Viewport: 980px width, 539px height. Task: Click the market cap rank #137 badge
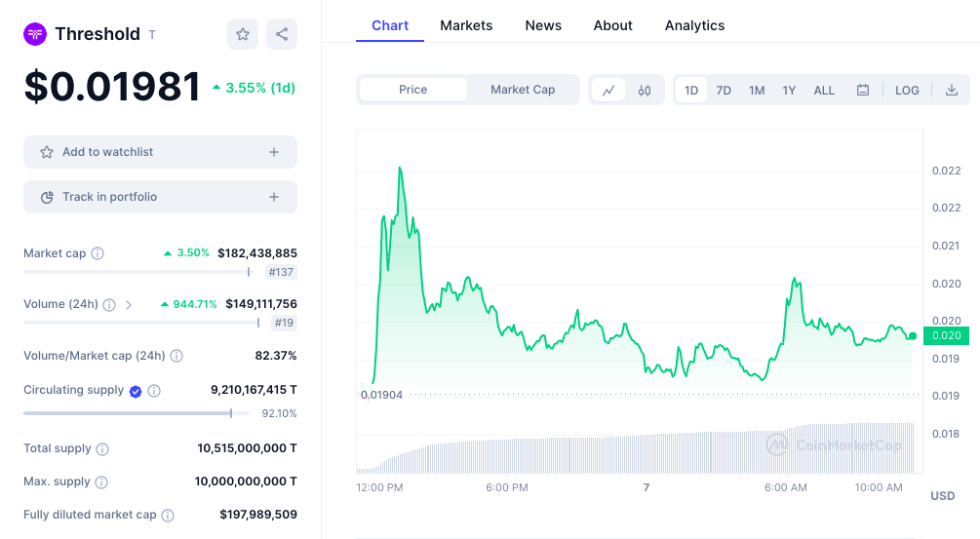tap(281, 272)
